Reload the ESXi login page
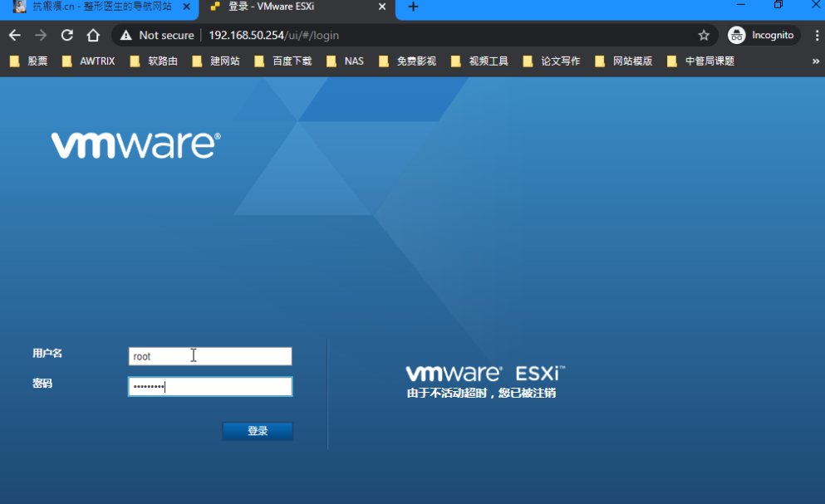This screenshot has height=504, width=825. (66, 35)
